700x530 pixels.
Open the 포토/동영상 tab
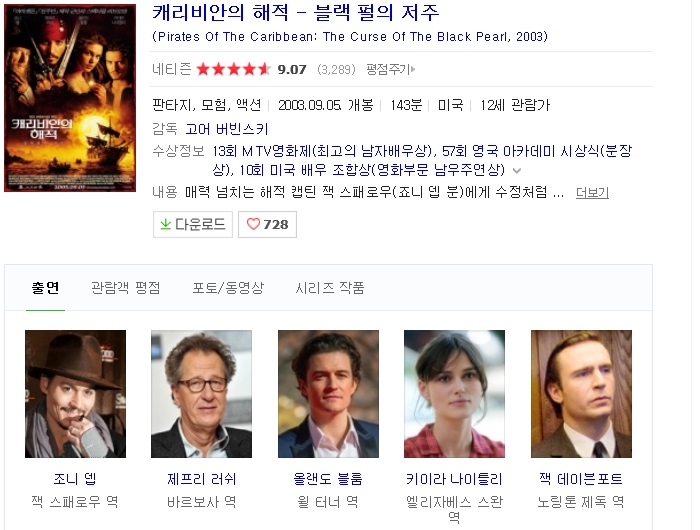(228, 288)
